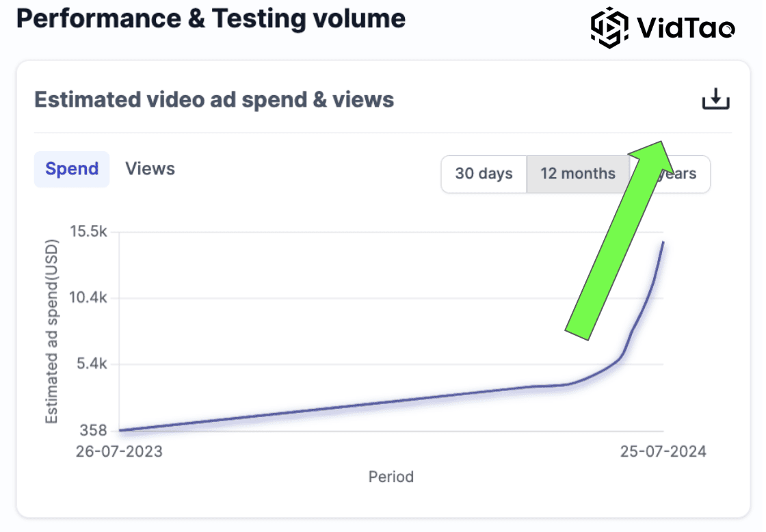Switch to the Views tab
The height and width of the screenshot is (532, 766).
coord(150,169)
